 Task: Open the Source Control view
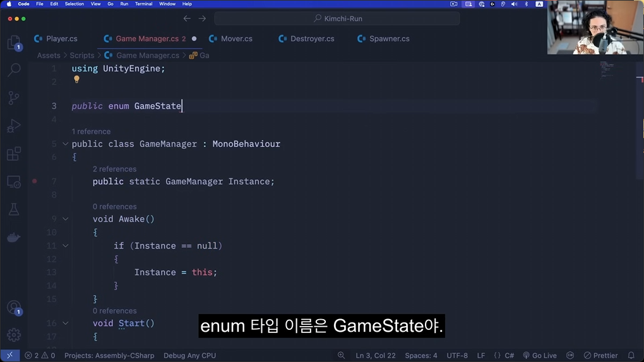[14, 98]
